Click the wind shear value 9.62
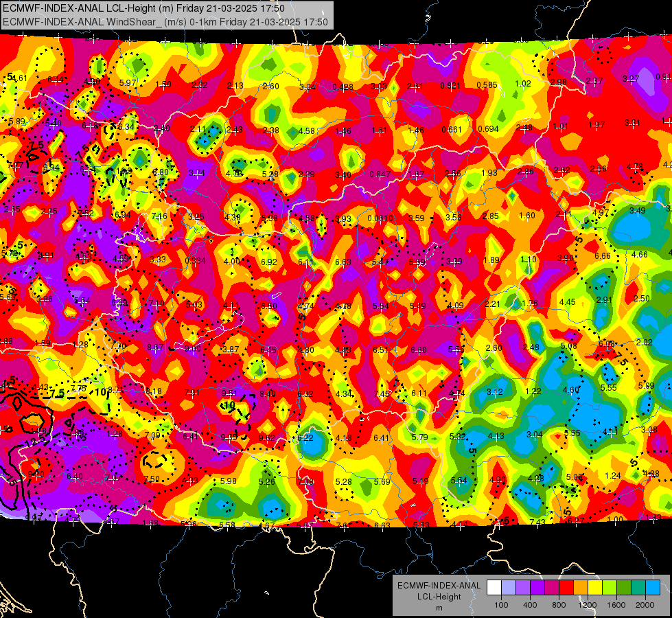The width and height of the screenshot is (672, 618). (266, 438)
